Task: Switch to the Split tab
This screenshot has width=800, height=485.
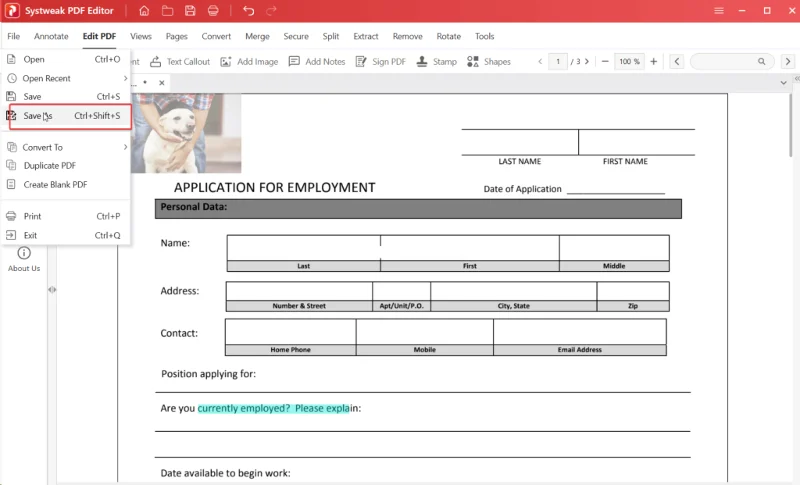Action: click(x=331, y=36)
